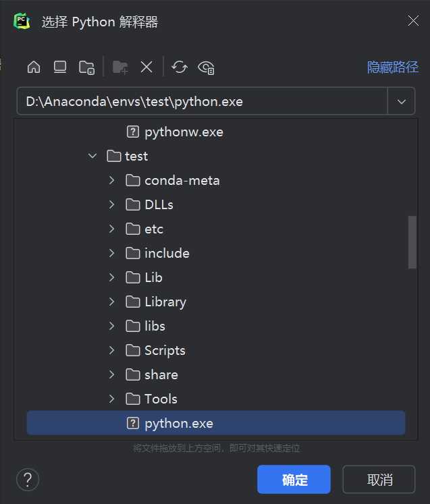Open the path history dropdown

[402, 102]
